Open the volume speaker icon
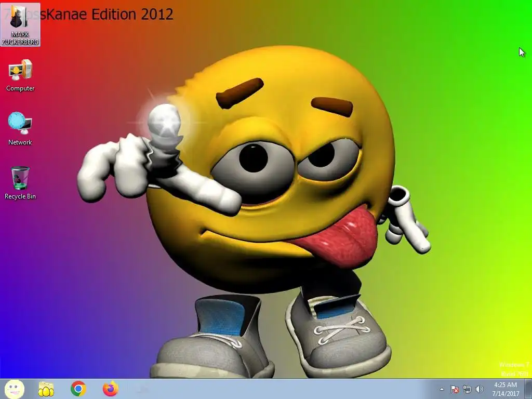This screenshot has width=532, height=399. pyautogui.click(x=480, y=389)
